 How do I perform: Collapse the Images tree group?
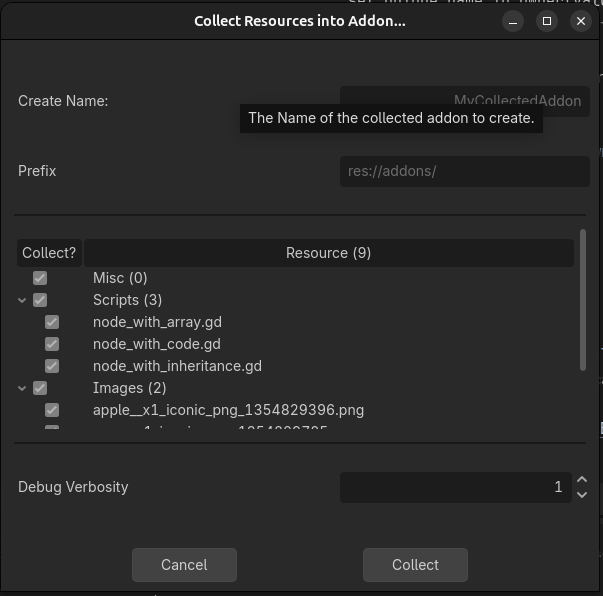coord(22,388)
